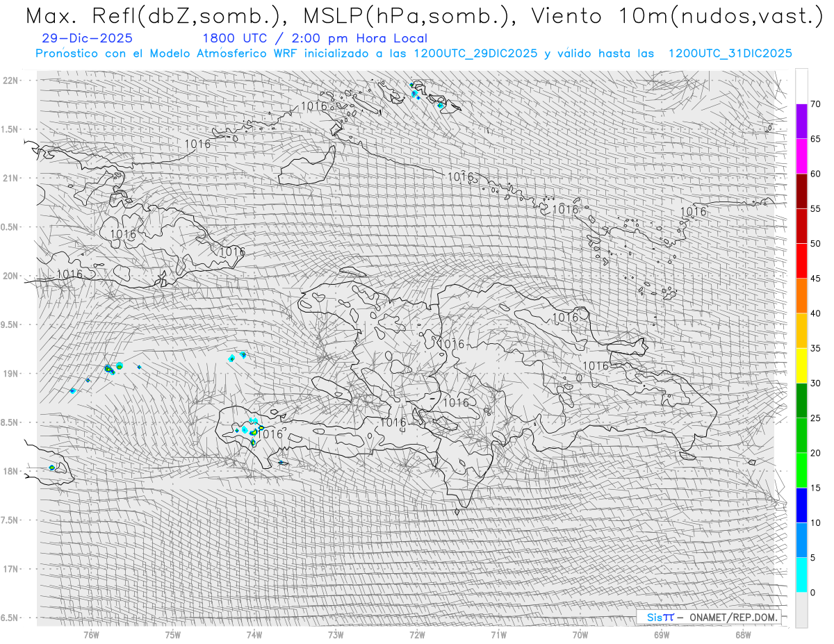Choose the amber 35–40 dBZ colorbar segment
This screenshot has height=644, width=834.
tap(801, 331)
